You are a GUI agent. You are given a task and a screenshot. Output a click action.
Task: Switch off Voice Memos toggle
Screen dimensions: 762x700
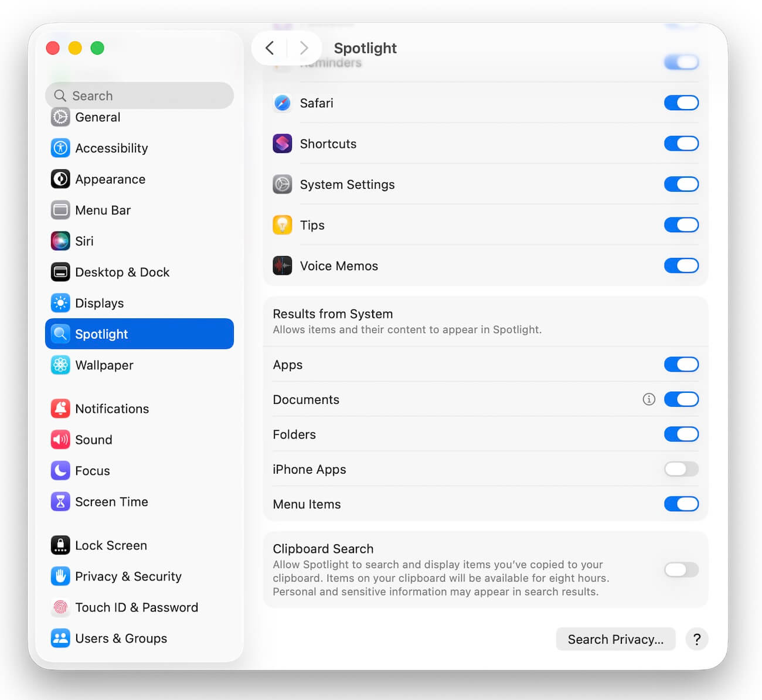[681, 266]
